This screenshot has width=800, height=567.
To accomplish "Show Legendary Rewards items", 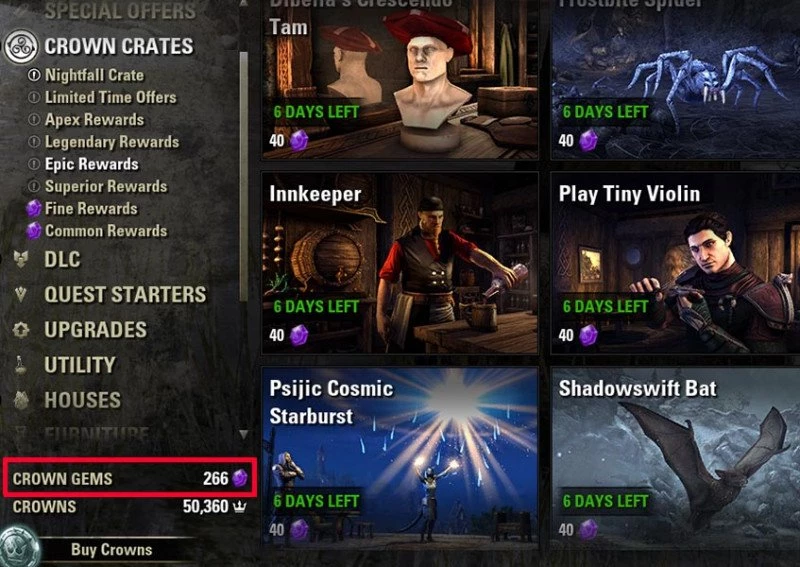I will tap(112, 142).
